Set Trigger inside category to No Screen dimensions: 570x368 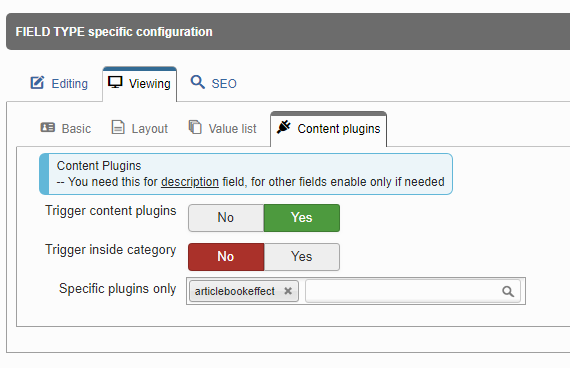tap(226, 257)
